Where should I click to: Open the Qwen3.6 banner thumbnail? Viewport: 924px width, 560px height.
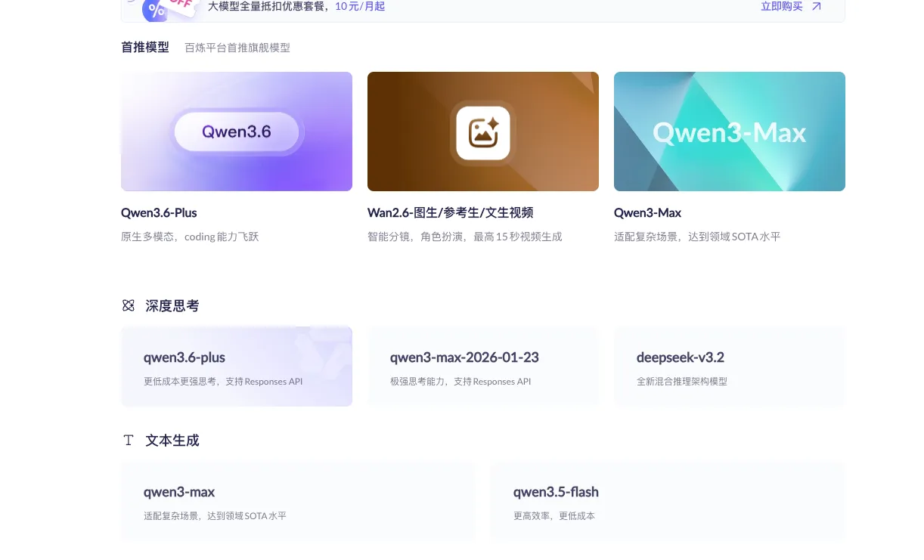(237, 131)
